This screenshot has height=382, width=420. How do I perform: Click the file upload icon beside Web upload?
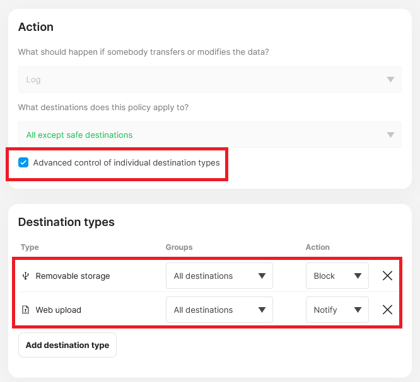(x=25, y=310)
